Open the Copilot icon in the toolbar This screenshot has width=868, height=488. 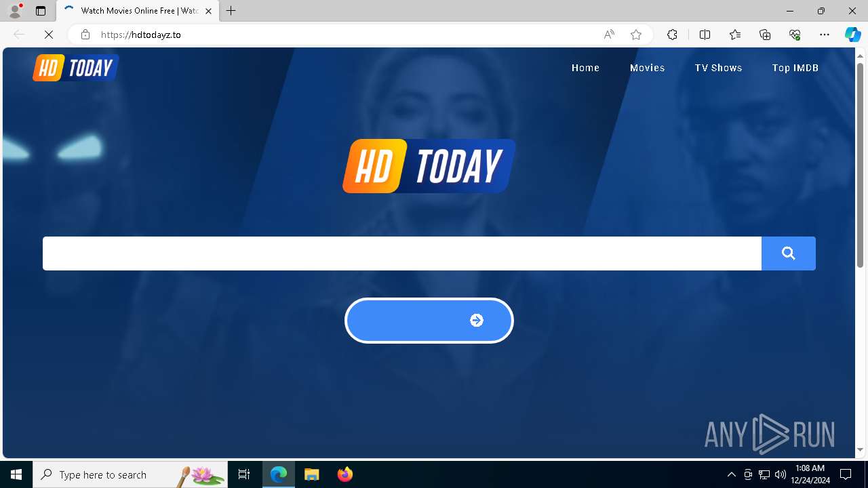[852, 35]
